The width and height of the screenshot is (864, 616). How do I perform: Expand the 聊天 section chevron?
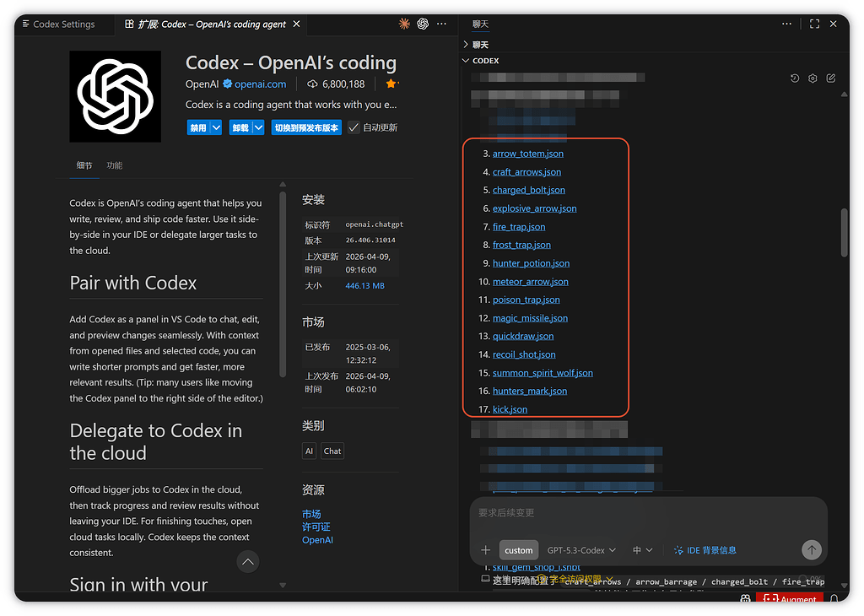[466, 44]
